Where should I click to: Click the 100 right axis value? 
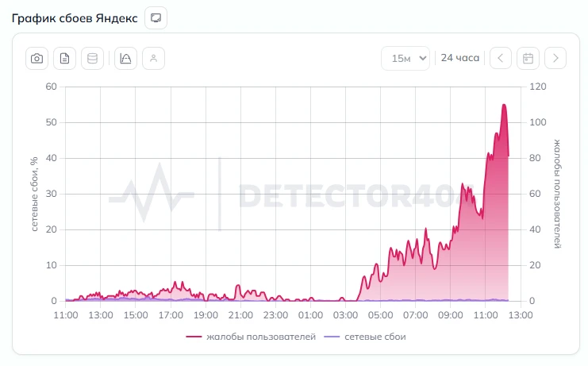[538, 122]
